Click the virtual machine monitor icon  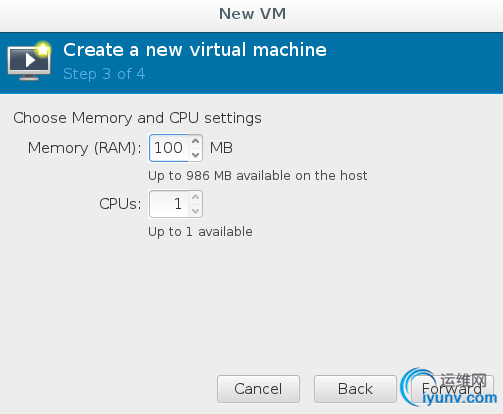tap(29, 61)
